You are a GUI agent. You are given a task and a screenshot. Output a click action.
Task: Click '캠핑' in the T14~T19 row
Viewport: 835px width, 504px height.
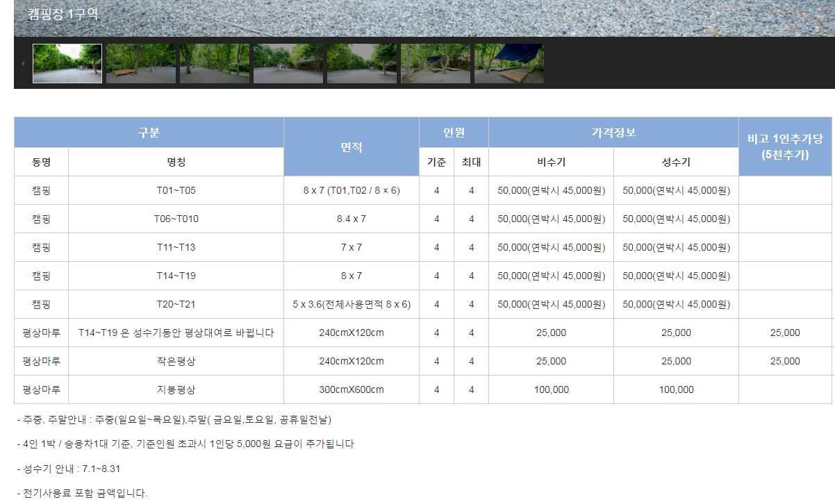(41, 276)
